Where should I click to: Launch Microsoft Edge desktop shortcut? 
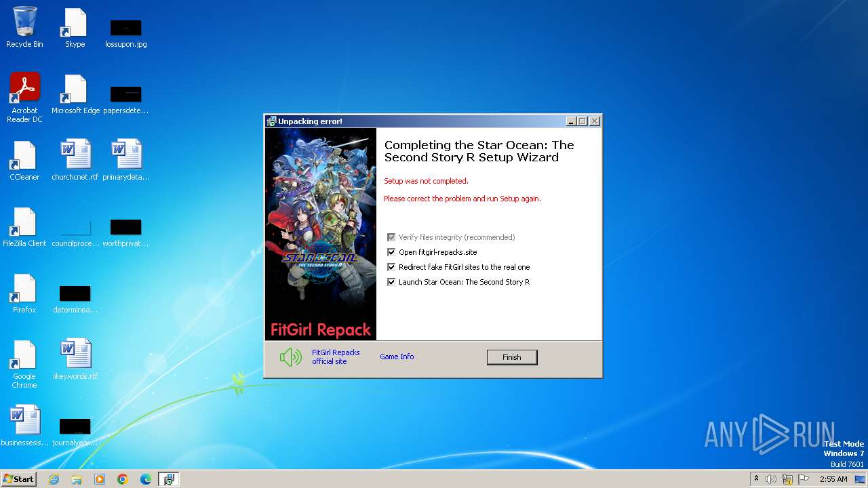[x=75, y=94]
